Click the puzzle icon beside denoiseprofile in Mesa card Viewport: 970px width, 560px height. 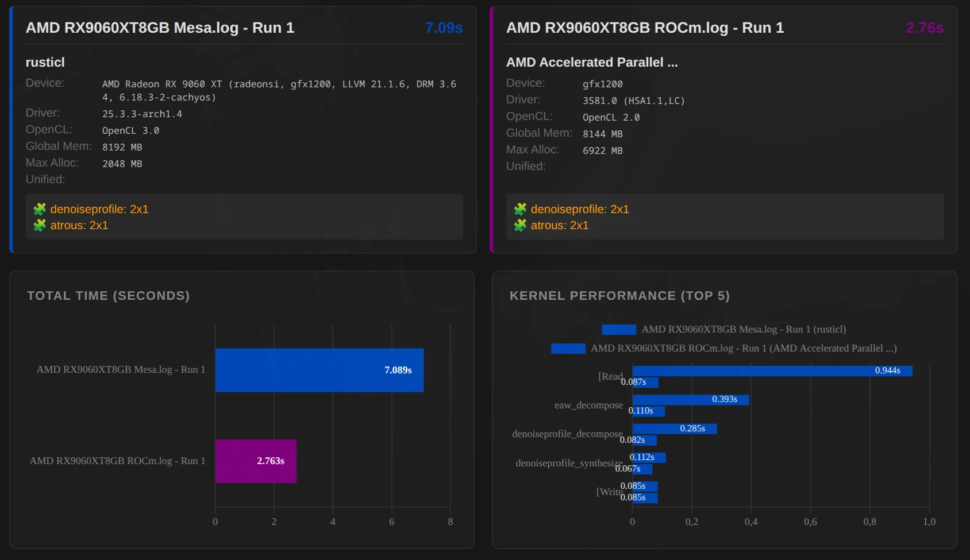click(39, 209)
